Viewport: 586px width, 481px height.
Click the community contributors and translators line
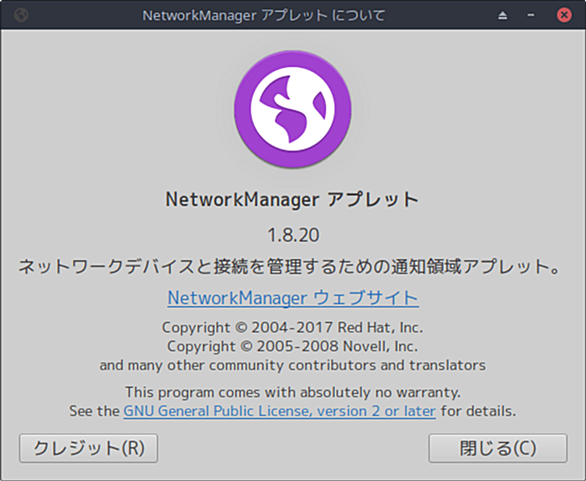tap(293, 365)
